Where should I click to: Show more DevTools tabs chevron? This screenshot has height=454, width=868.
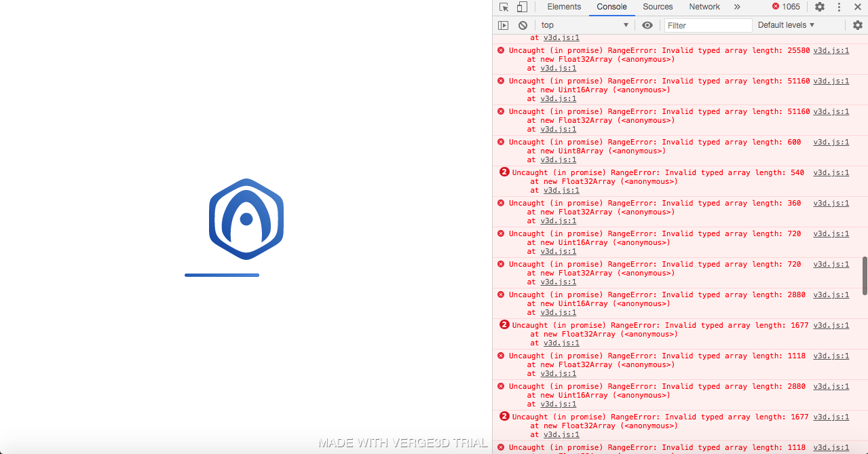pyautogui.click(x=737, y=7)
